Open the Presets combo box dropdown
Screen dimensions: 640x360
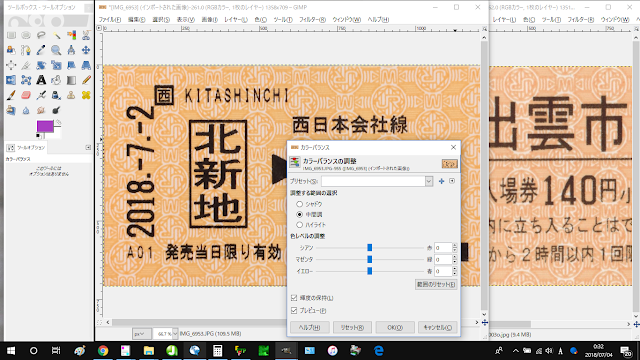[429, 181]
